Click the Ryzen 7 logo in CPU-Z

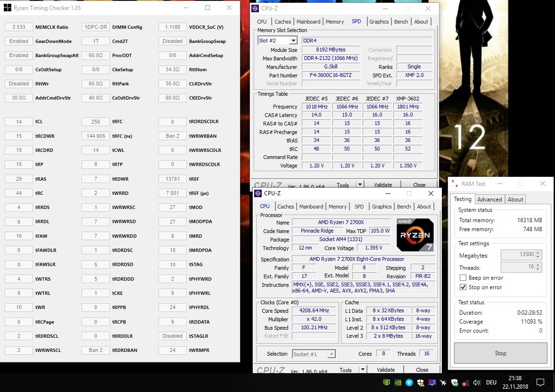click(415, 234)
